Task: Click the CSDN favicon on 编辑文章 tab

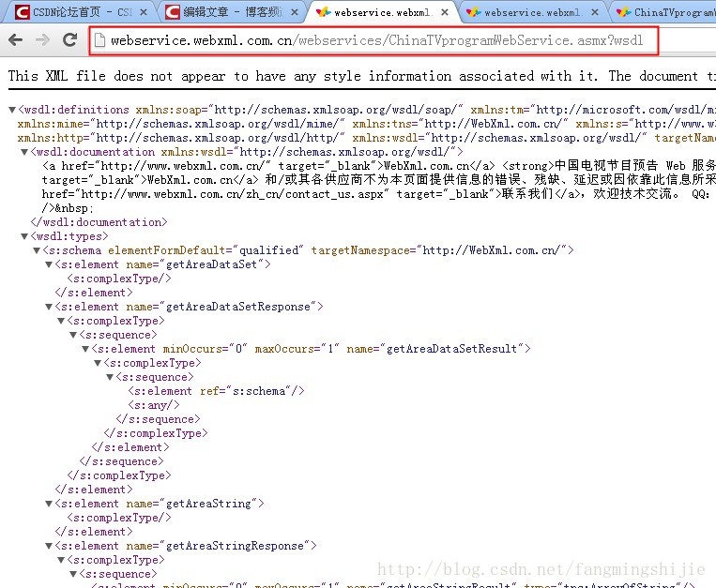Action: (172, 12)
